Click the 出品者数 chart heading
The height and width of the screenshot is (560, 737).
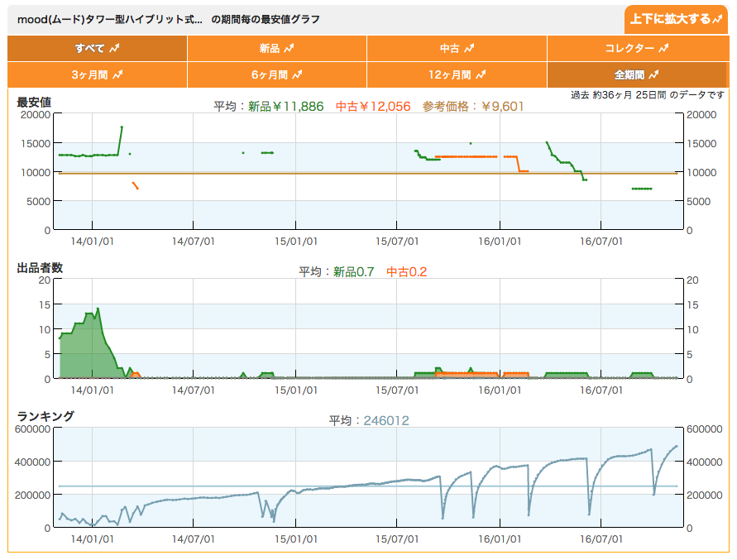[x=40, y=268]
